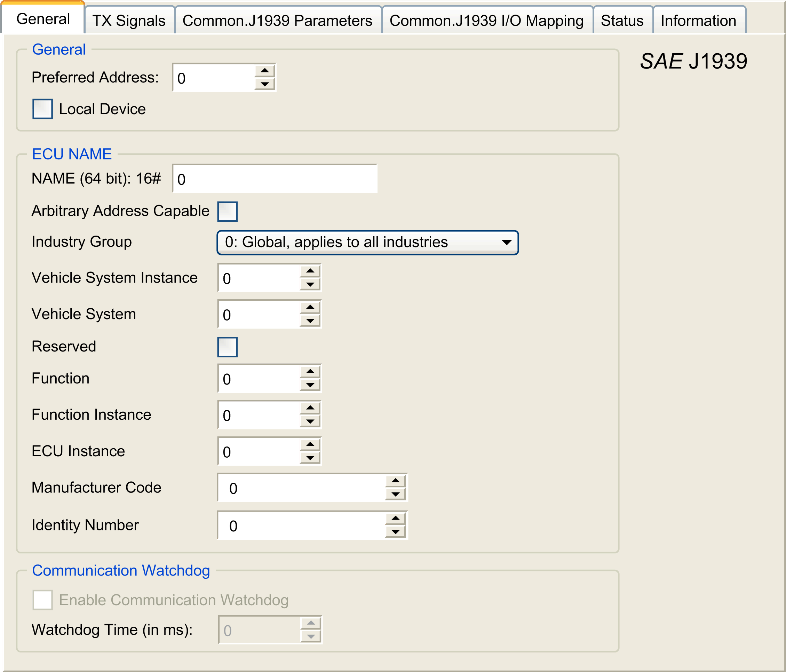Decrement the Vehicle System value

click(x=310, y=321)
